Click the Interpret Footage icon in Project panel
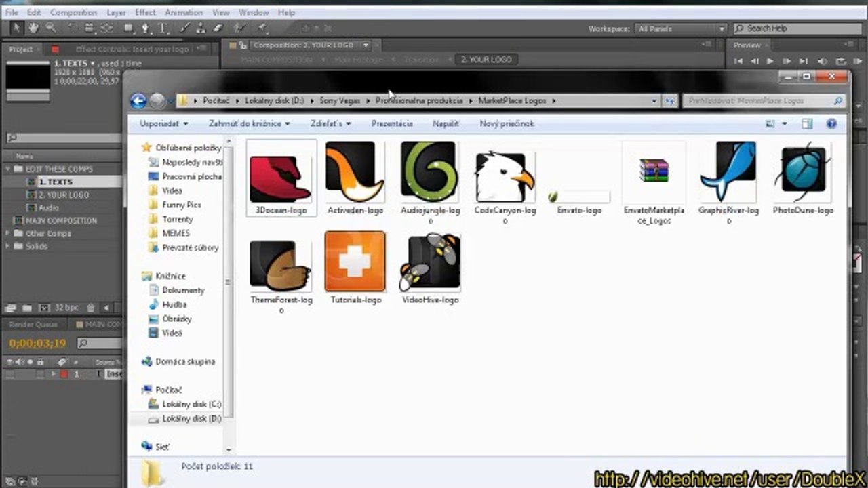This screenshot has height=488, width=868. 10,308
